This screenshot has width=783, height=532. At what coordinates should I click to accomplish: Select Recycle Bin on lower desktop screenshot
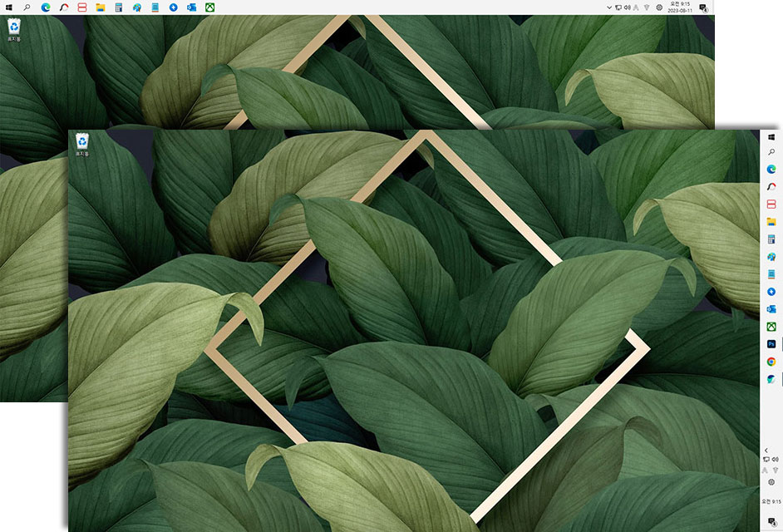(82, 145)
